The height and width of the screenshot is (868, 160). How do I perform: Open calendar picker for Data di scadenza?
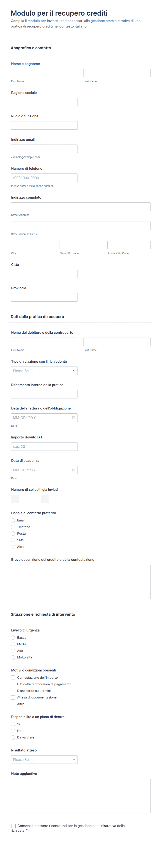point(74,470)
